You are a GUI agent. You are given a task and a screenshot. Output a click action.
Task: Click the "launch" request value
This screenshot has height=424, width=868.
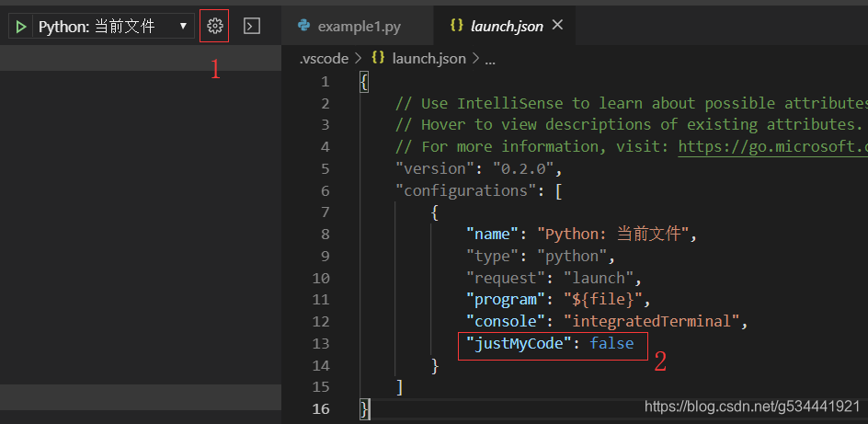tap(599, 279)
